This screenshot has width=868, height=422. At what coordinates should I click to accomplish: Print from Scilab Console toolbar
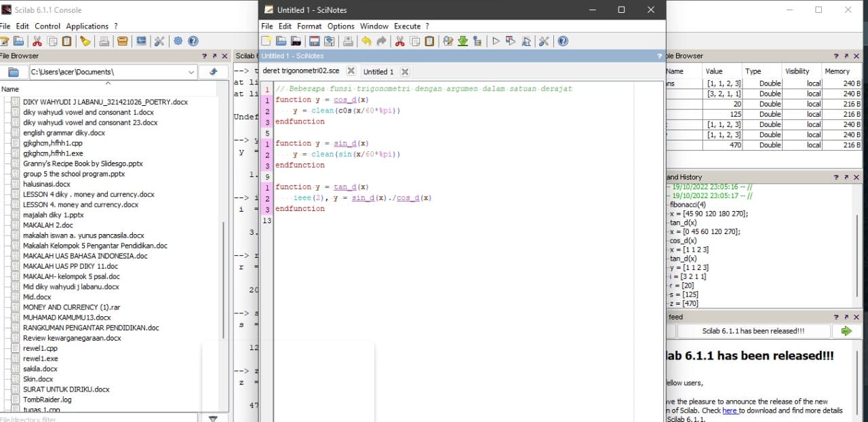[x=104, y=41]
